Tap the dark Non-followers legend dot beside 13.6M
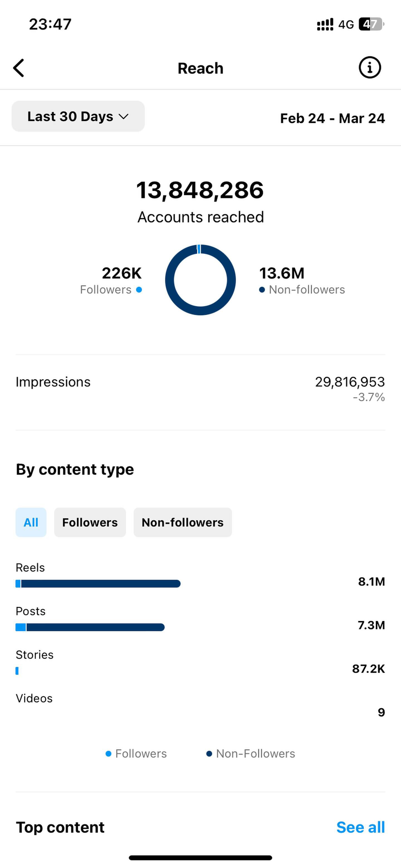This screenshot has height=868, width=401. point(262,289)
